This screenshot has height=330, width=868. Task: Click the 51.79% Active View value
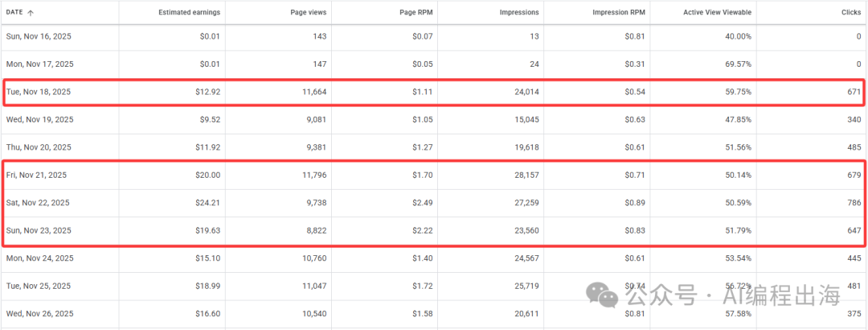click(x=739, y=231)
